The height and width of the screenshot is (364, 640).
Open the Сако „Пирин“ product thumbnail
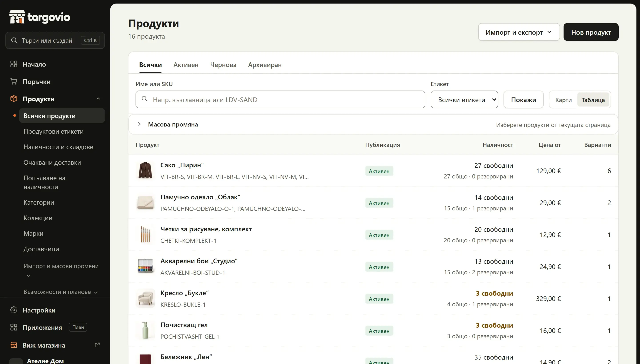point(145,170)
